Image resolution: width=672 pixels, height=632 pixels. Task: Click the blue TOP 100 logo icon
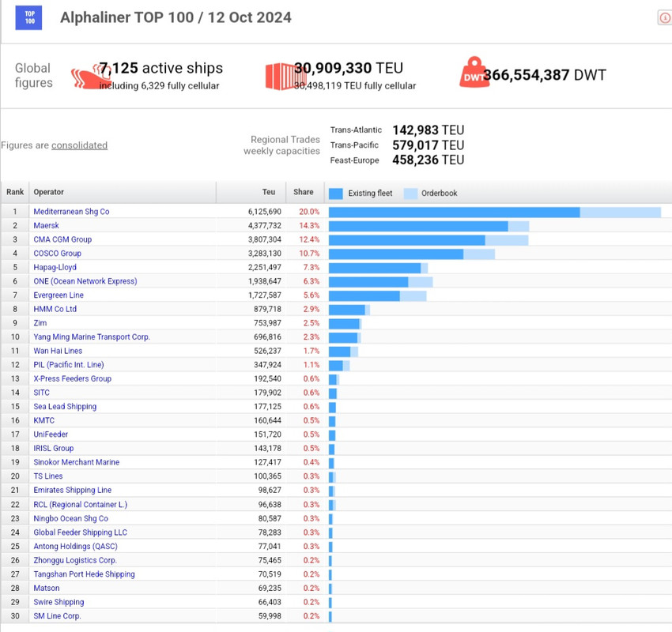28,17
